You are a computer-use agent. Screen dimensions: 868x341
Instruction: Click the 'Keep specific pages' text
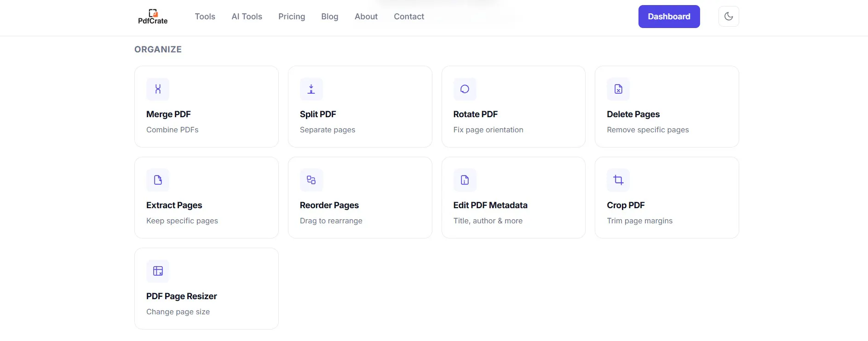click(x=182, y=221)
